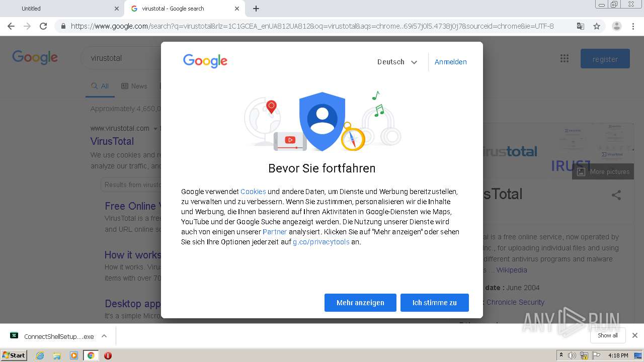Select Chrome taskbar icon
Screen dimensions: 644x362
(91, 355)
